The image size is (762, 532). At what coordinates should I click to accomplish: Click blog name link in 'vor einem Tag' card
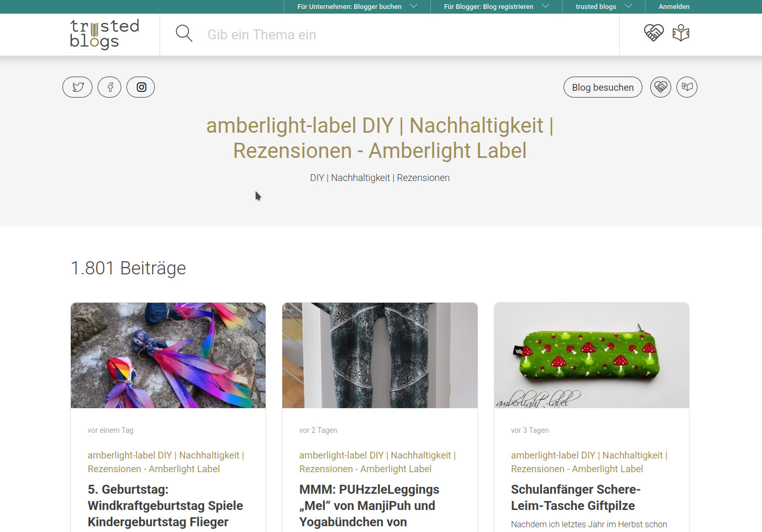(x=166, y=462)
